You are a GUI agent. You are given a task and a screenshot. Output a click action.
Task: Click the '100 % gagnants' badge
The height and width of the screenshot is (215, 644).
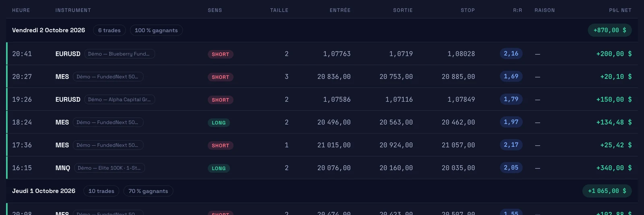[x=156, y=30]
